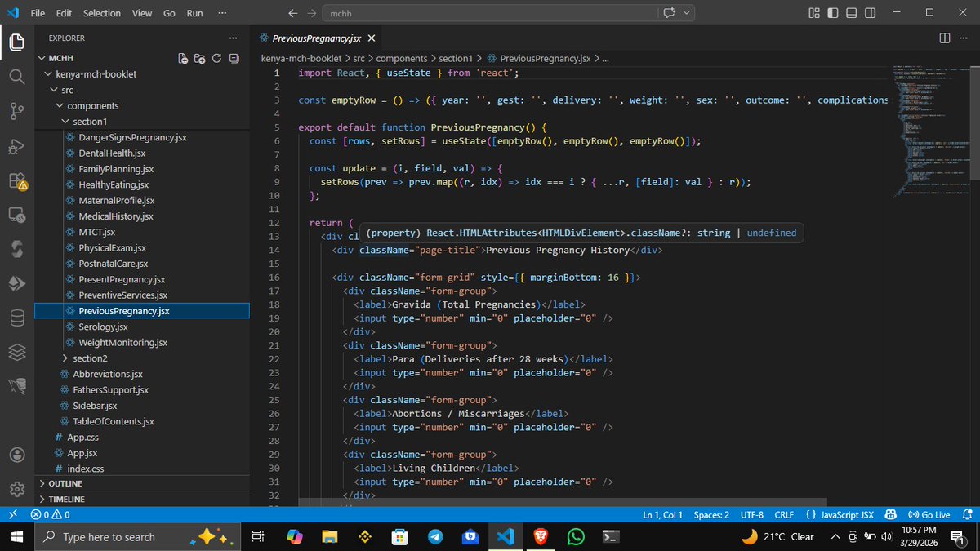Image resolution: width=980 pixels, height=551 pixels.
Task: Change file encoding UTF-8
Action: (752, 515)
